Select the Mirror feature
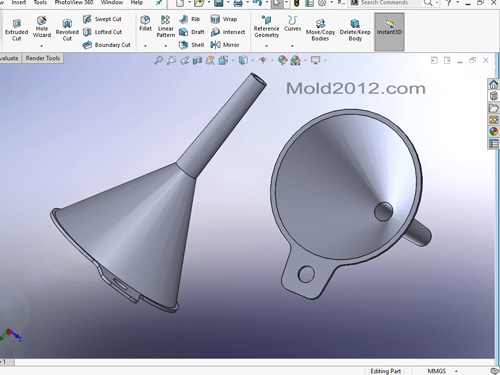This screenshot has width=500, height=375. (x=225, y=45)
